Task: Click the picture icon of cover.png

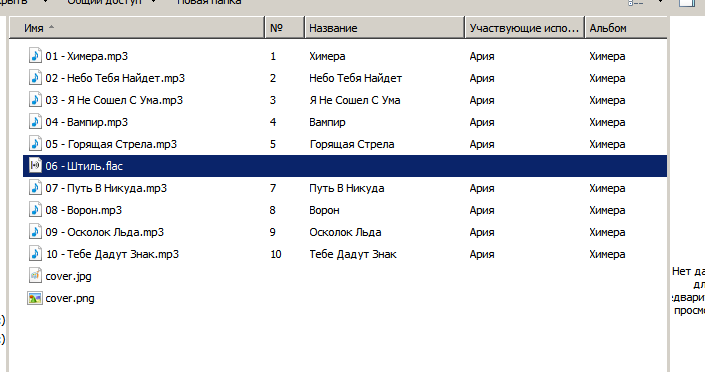Action: [x=35, y=298]
